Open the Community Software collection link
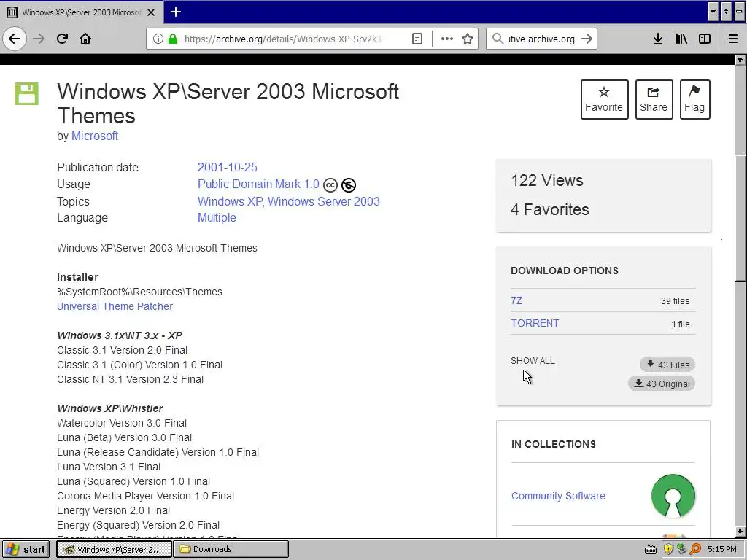 (558, 496)
